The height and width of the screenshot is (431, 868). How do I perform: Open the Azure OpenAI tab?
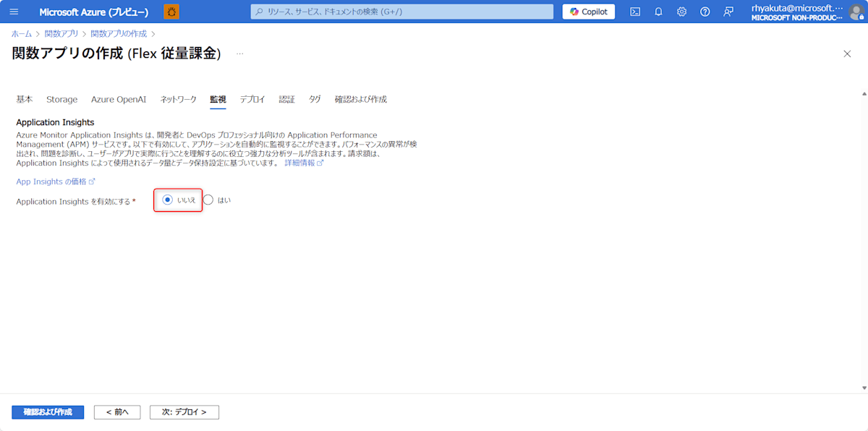pos(119,99)
